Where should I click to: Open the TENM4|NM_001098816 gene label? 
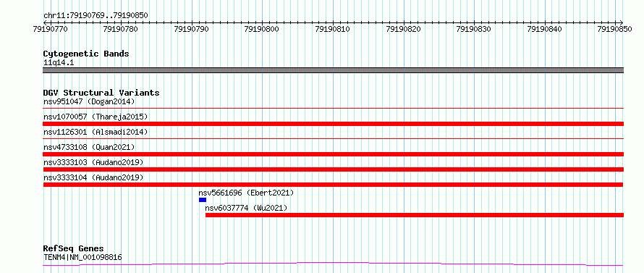pyautogui.click(x=82, y=258)
